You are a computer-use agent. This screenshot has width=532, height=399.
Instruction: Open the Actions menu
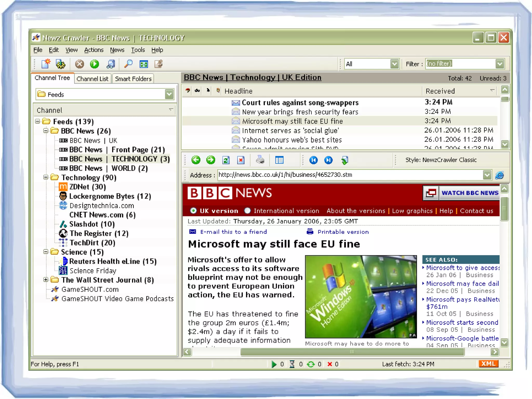(x=94, y=50)
